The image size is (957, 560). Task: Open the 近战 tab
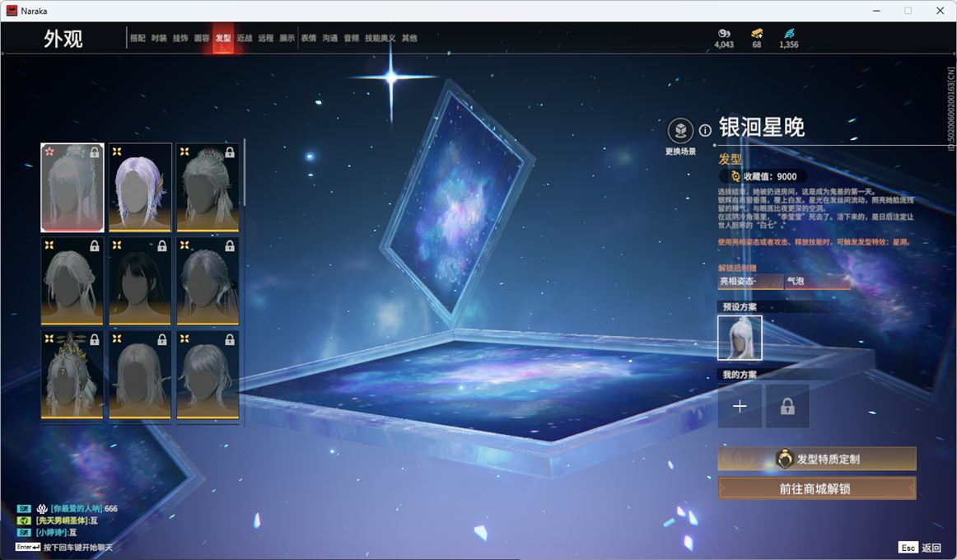coord(244,38)
